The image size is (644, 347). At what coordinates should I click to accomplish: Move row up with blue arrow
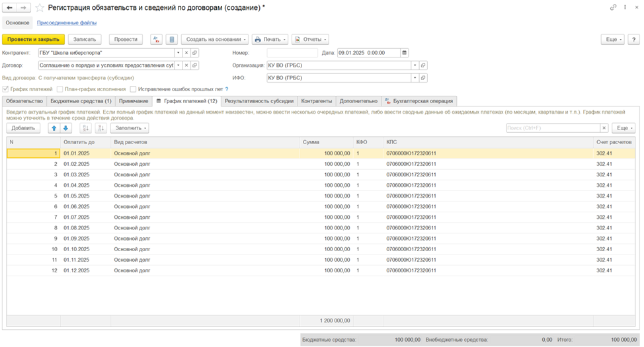(54, 128)
